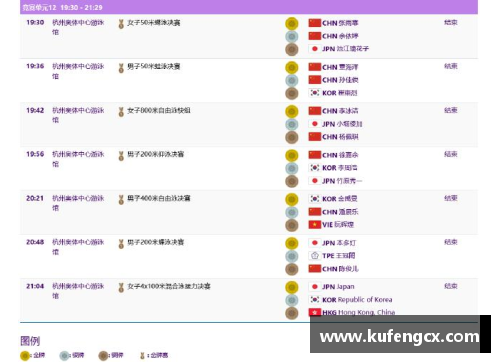Click the medal event icon in the 20:21 row
Image resolution: width=500 pixels, height=362 pixels.
coord(121,200)
